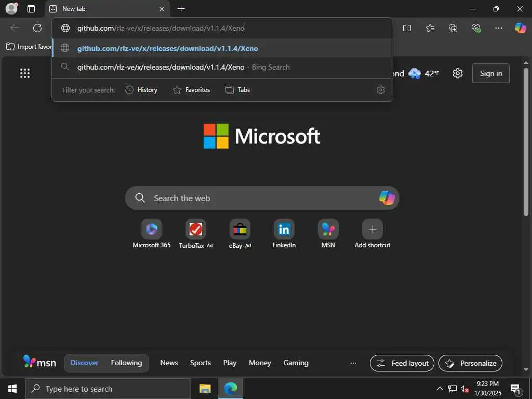Open the News category

pyautogui.click(x=169, y=363)
